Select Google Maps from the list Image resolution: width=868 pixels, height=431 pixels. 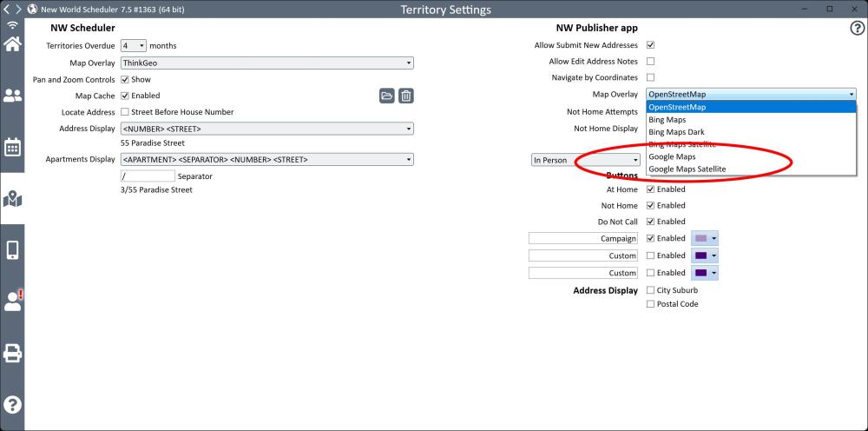click(672, 156)
